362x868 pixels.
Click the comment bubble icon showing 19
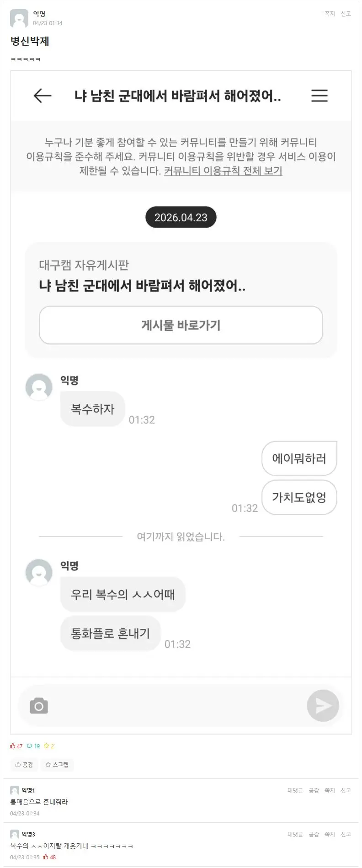click(x=30, y=746)
